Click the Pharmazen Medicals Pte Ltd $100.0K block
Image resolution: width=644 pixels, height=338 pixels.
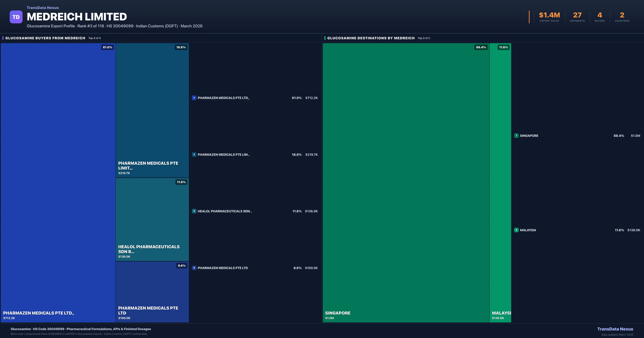click(152, 292)
